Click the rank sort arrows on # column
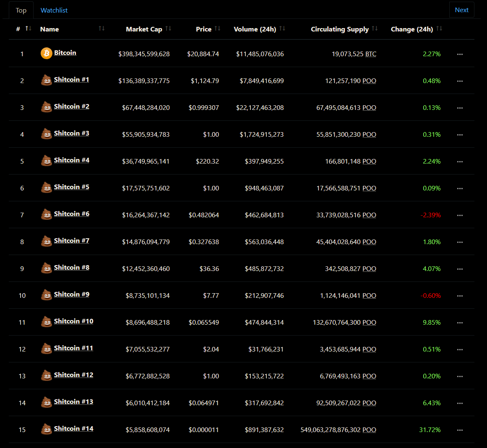487x448 pixels. click(28, 29)
